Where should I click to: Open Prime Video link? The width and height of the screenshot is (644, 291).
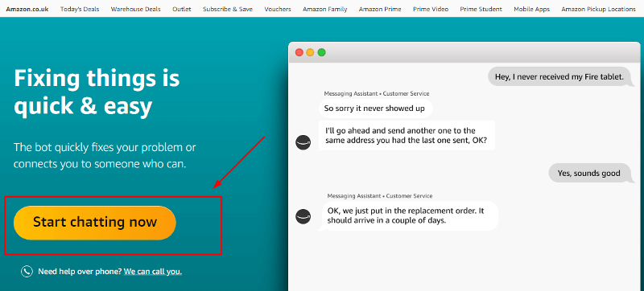pos(431,9)
